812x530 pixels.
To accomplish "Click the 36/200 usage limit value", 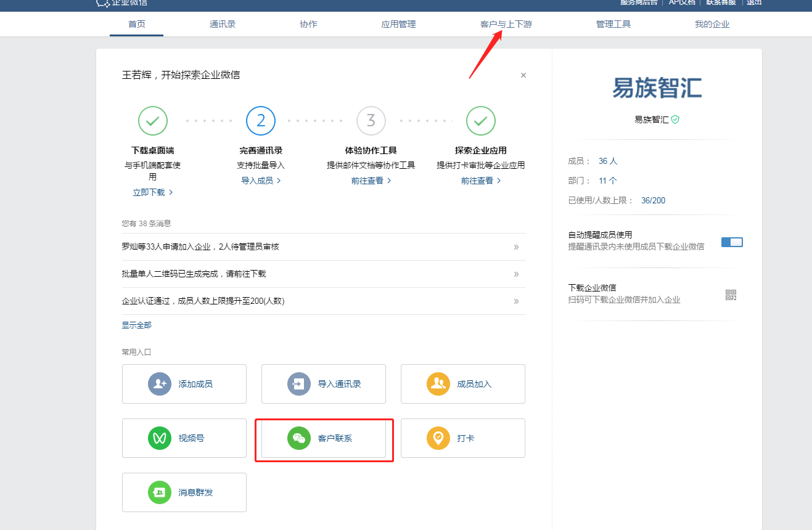I will (653, 200).
